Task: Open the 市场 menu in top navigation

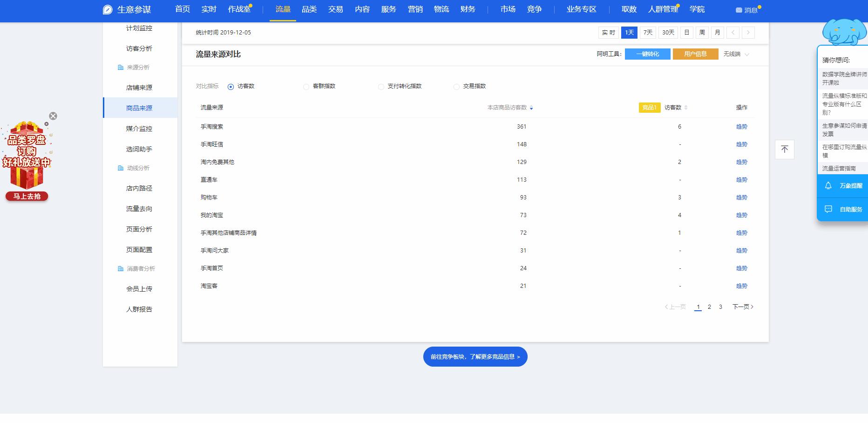Action: click(x=508, y=9)
